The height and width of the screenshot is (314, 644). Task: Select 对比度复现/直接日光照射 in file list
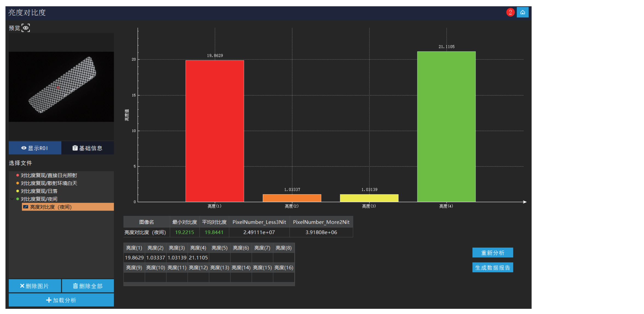tap(49, 175)
